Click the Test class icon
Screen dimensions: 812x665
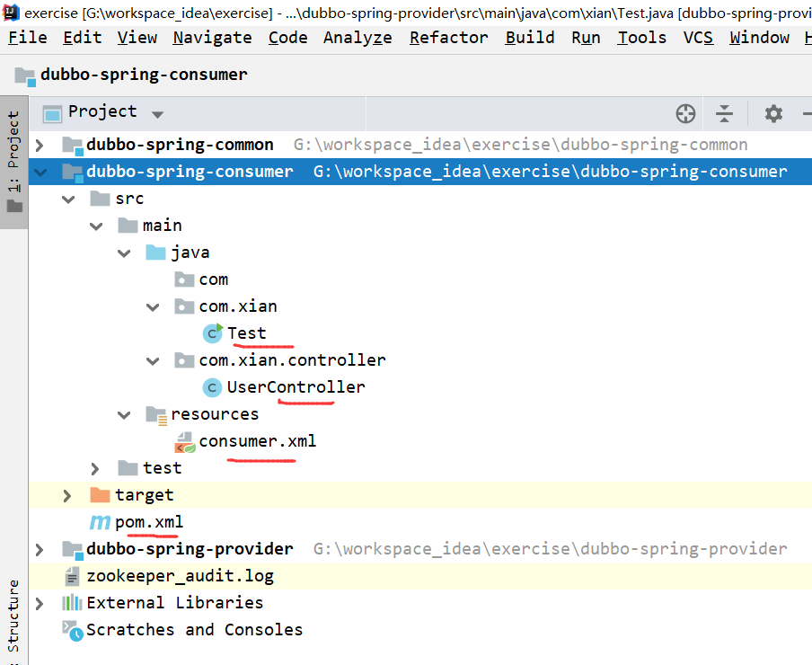pyautogui.click(x=212, y=333)
